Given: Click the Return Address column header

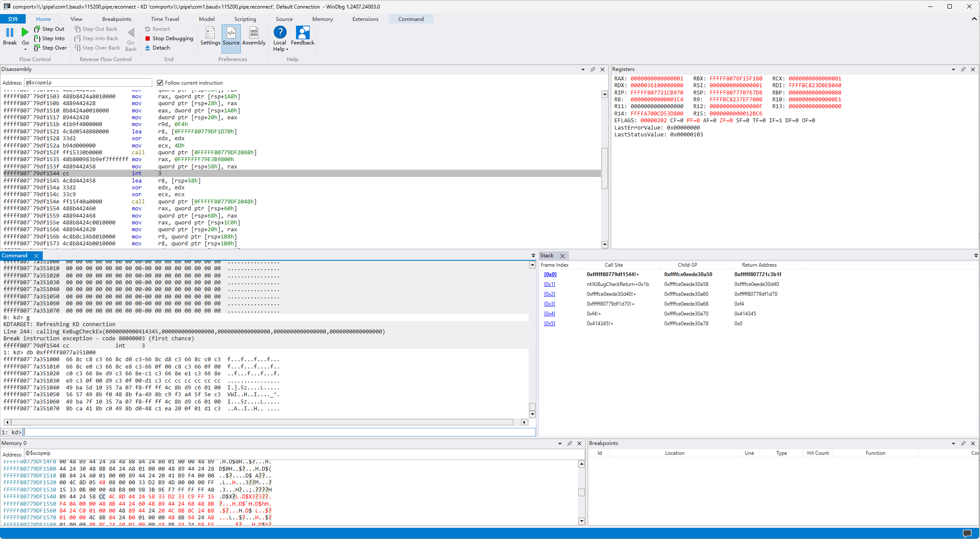Looking at the screenshot, I should tap(759, 265).
